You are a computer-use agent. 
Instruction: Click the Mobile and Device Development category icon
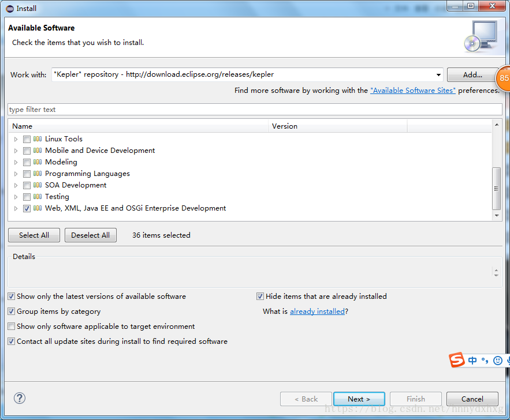(x=38, y=151)
